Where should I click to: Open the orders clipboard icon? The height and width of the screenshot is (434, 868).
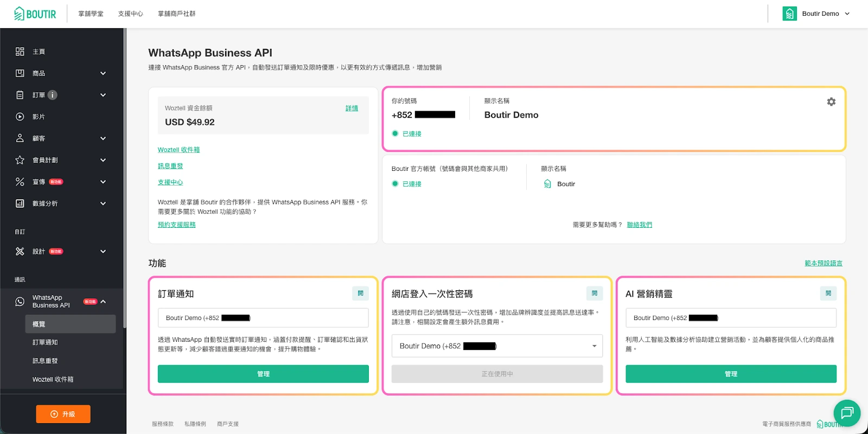point(20,95)
